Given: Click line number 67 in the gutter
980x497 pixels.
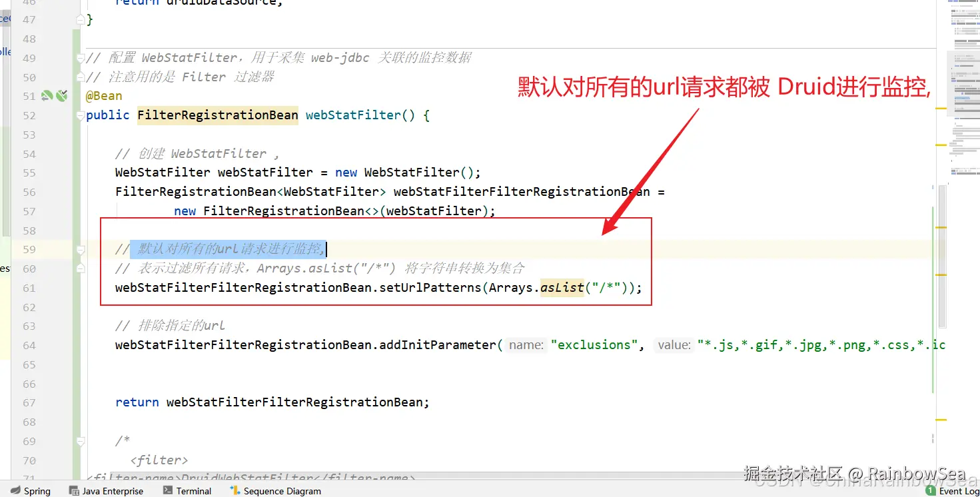Looking at the screenshot, I should tap(29, 402).
